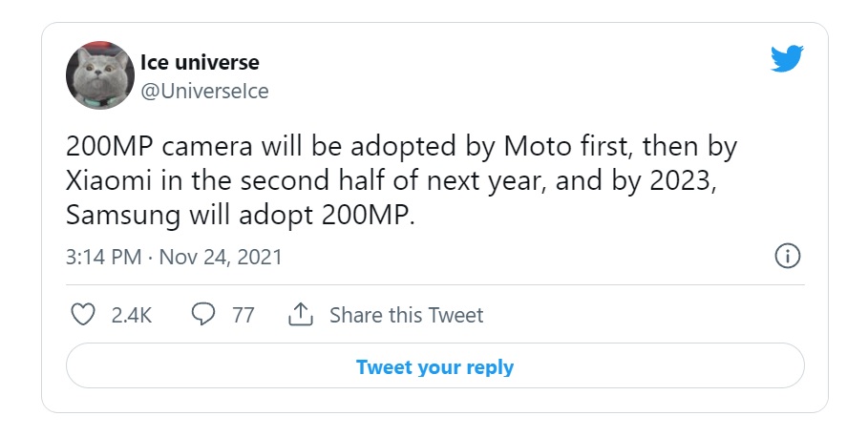Open the cat profile avatar
868x437 pixels.
(99, 75)
